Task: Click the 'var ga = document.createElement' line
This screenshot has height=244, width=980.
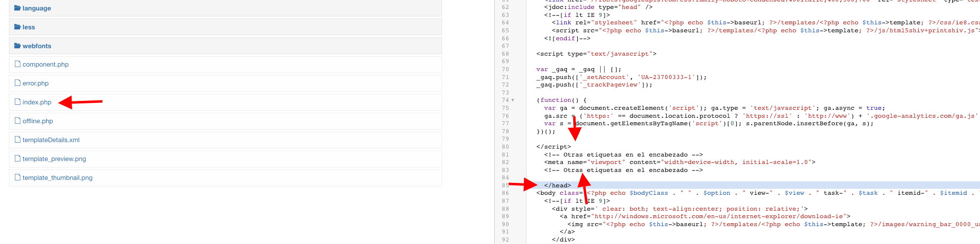Action: pos(714,108)
